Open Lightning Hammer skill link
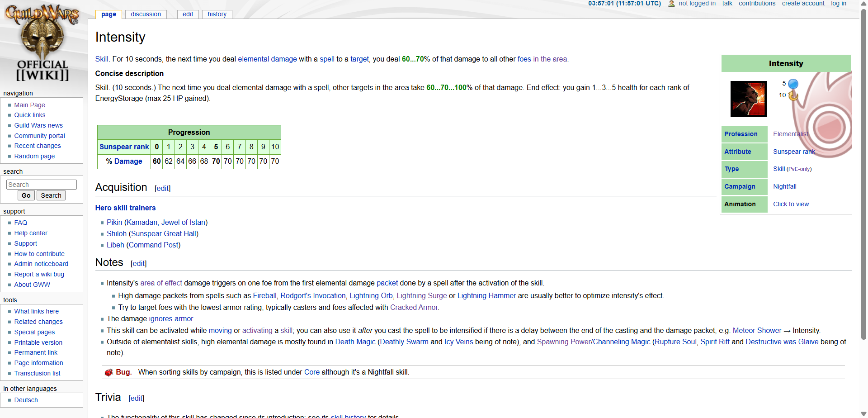The height and width of the screenshot is (418, 868). [486, 296]
